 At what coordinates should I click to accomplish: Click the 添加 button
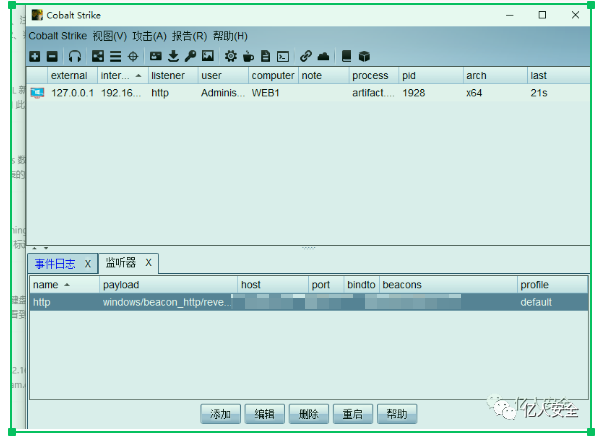click(220, 414)
